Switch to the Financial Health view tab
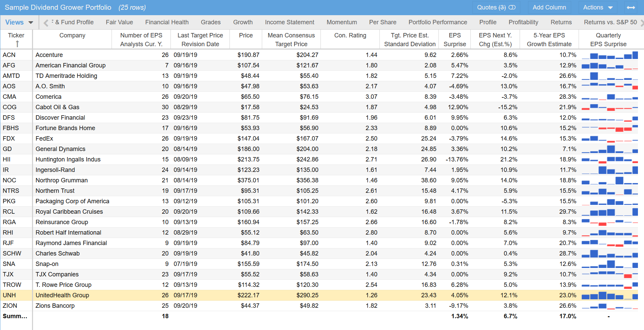This screenshot has height=330, width=644. pyautogui.click(x=167, y=22)
